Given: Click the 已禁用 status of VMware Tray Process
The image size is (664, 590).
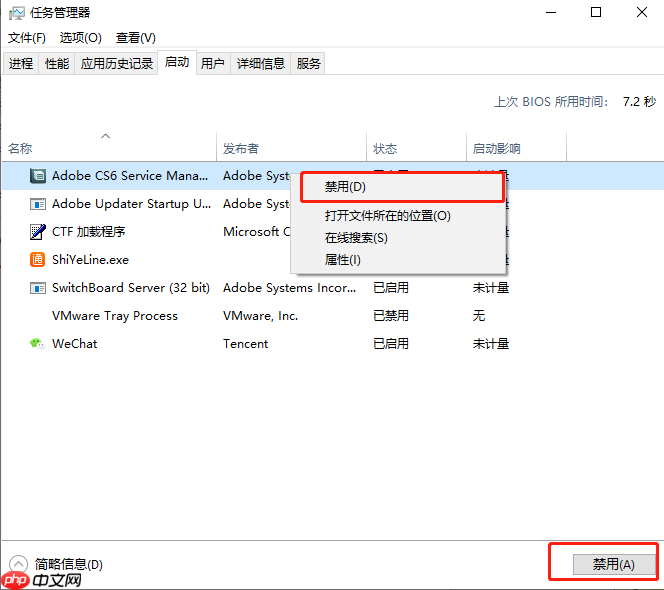Looking at the screenshot, I should tap(391, 316).
